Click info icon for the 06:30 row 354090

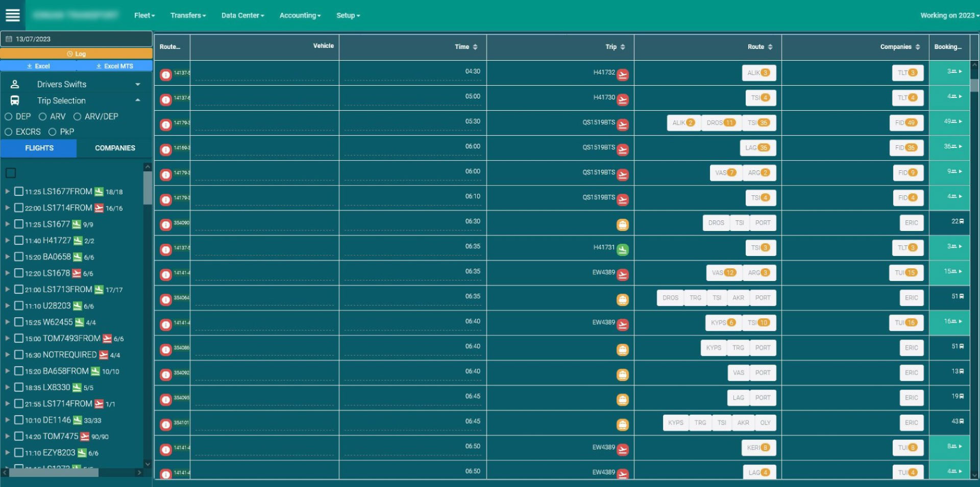(x=165, y=225)
